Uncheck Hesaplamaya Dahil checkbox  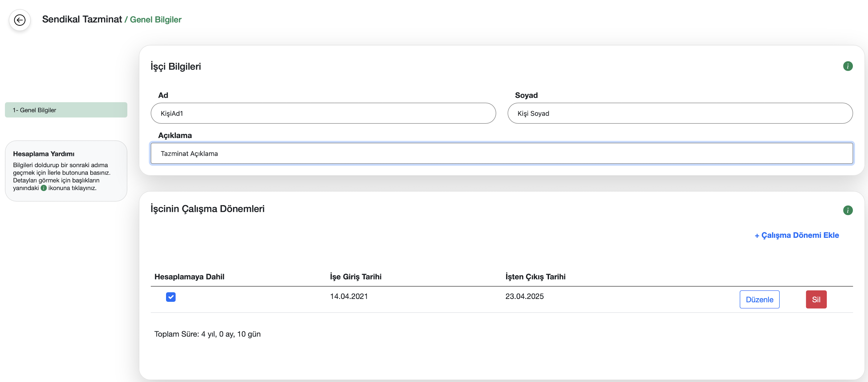170,297
